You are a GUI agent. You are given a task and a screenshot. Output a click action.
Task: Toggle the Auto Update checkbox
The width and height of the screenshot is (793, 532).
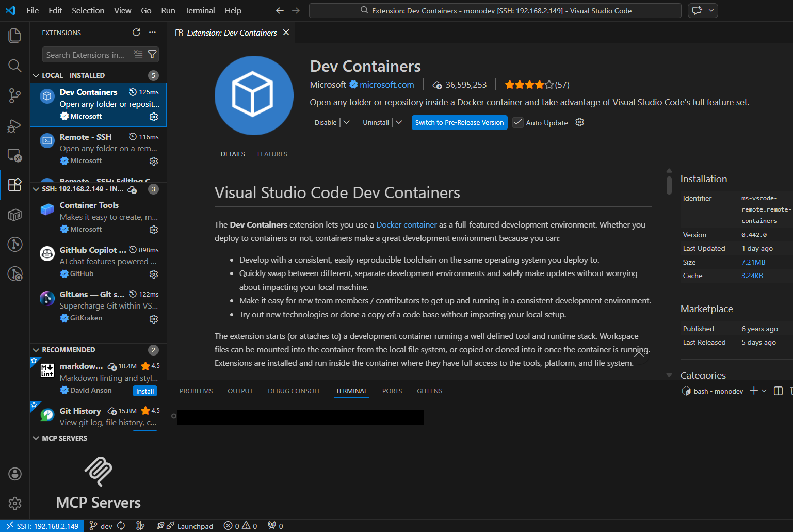(x=517, y=122)
